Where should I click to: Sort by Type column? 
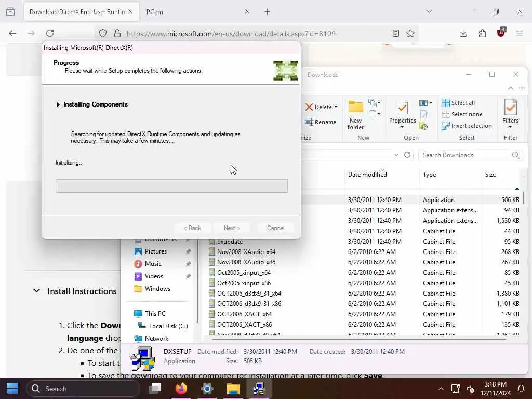pyautogui.click(x=429, y=175)
